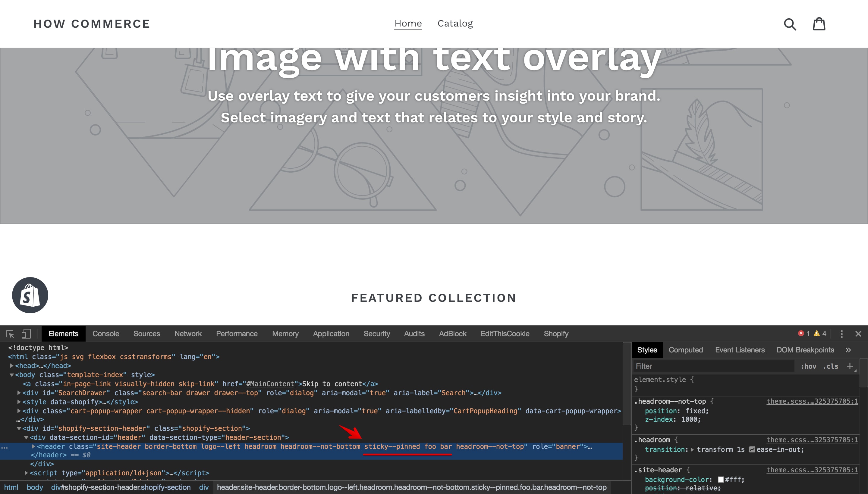This screenshot has width=868, height=494.
Task: Expand the head element node
Action: click(11, 366)
